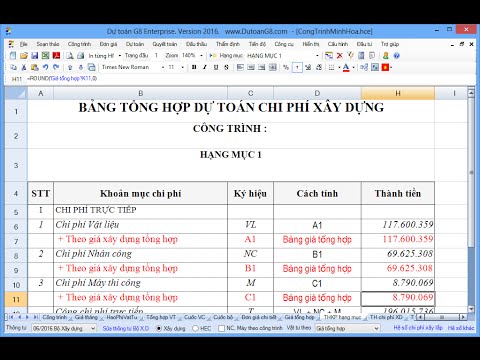Toggle Strikethrough formatting
The height and width of the screenshot is (360, 480).
[x=226, y=67]
